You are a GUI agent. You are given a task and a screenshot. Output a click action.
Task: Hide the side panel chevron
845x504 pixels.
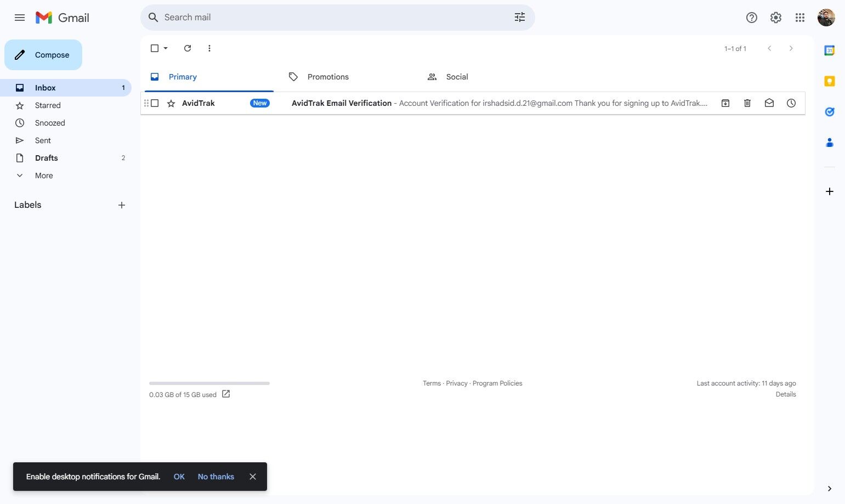830,489
